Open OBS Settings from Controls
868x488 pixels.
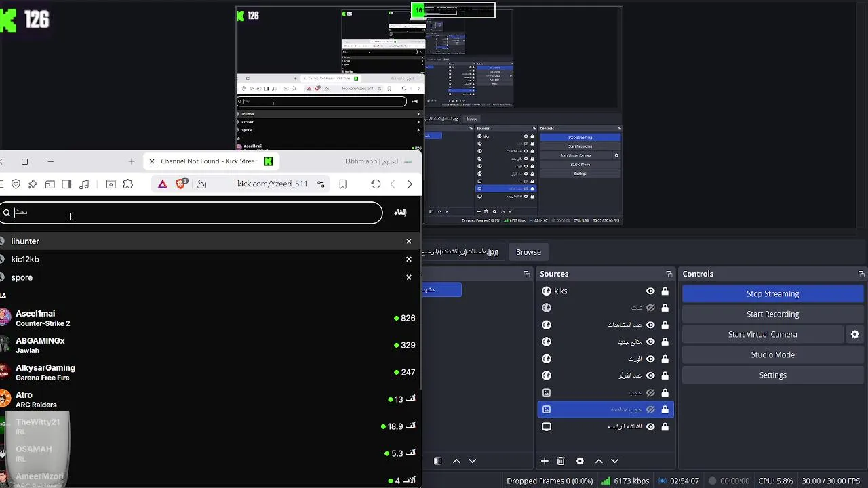click(772, 375)
